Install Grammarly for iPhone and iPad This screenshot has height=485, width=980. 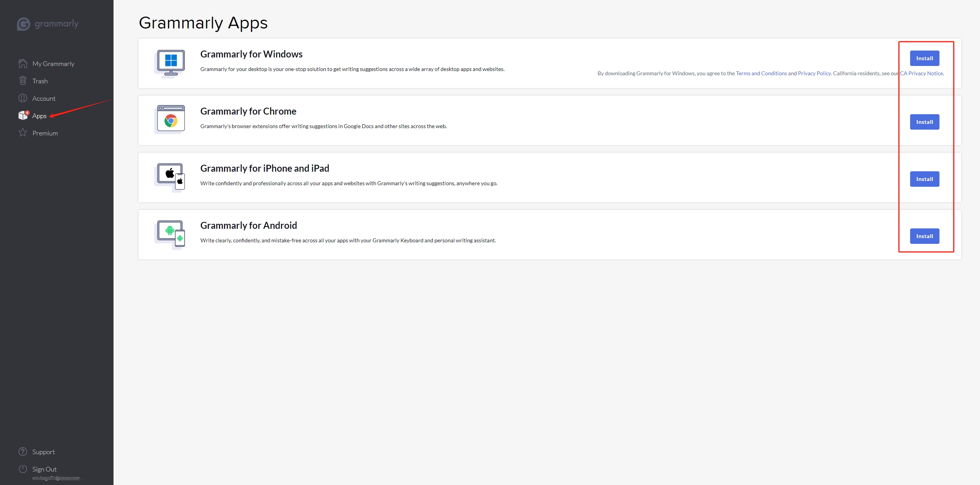click(924, 179)
